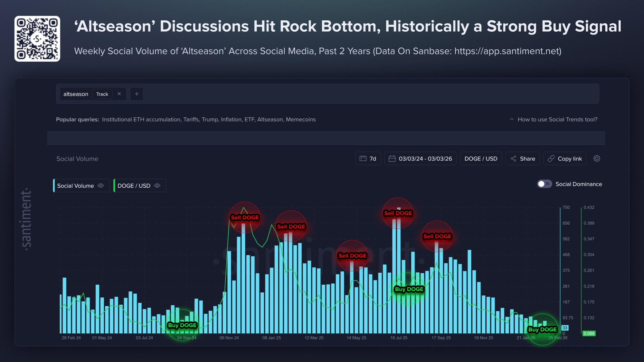Open the Share options for the chart

522,158
